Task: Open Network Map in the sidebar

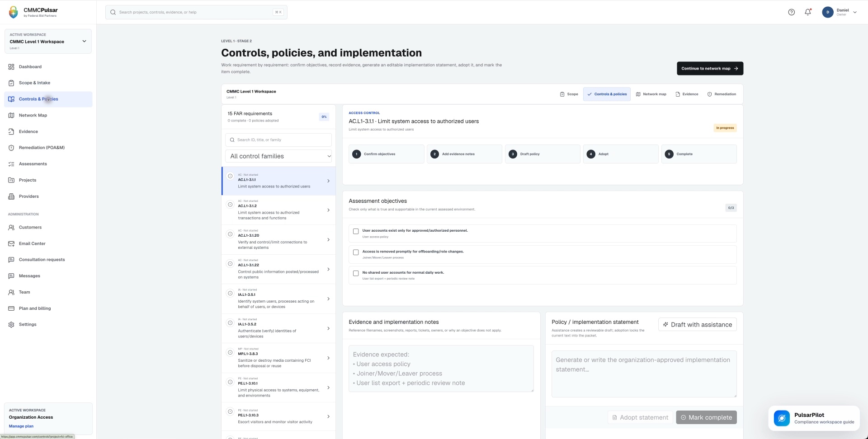Action: click(x=48, y=116)
